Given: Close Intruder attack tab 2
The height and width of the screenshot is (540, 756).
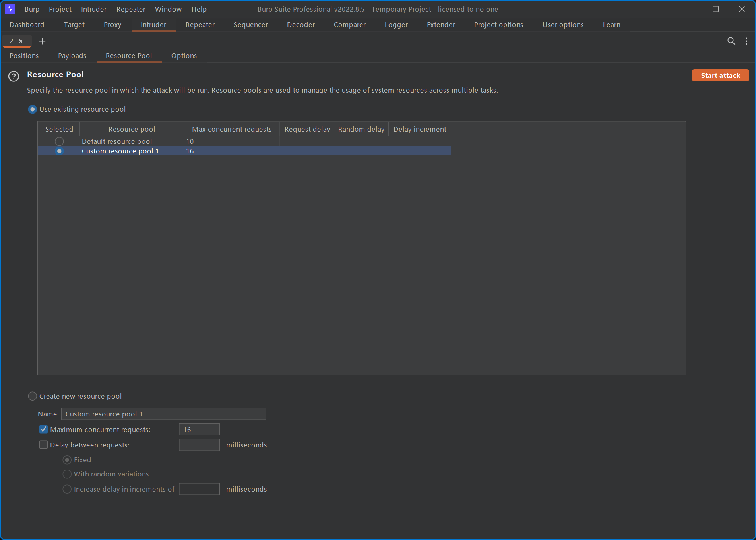Looking at the screenshot, I should point(21,41).
